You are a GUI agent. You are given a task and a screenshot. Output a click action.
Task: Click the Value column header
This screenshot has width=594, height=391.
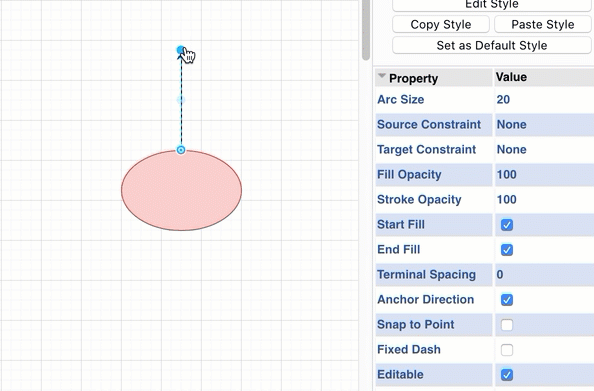coord(511,77)
